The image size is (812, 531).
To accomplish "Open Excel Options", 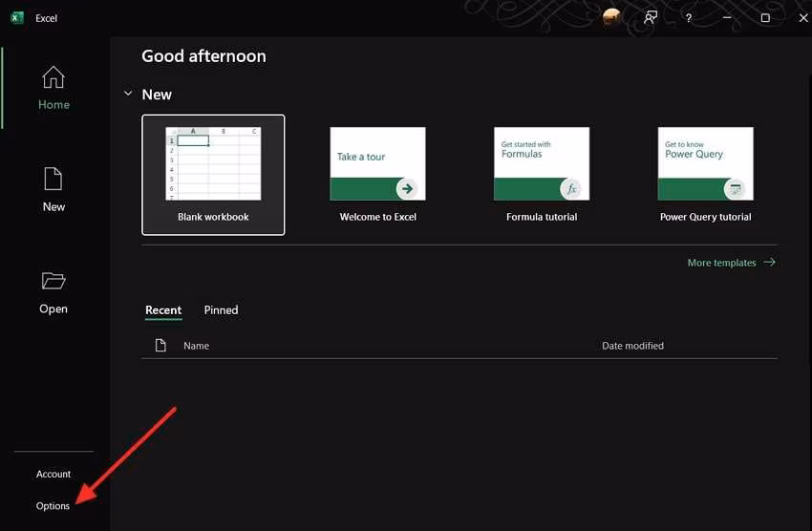I will tap(53, 506).
